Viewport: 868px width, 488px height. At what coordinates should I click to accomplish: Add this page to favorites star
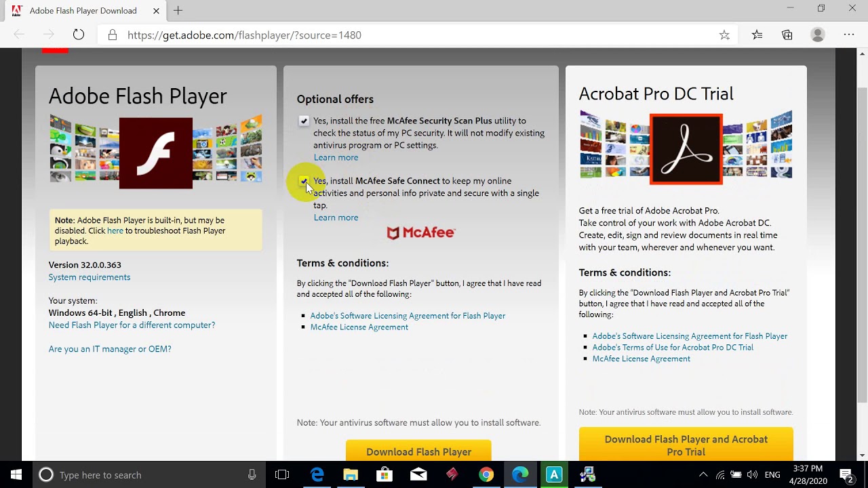(724, 35)
